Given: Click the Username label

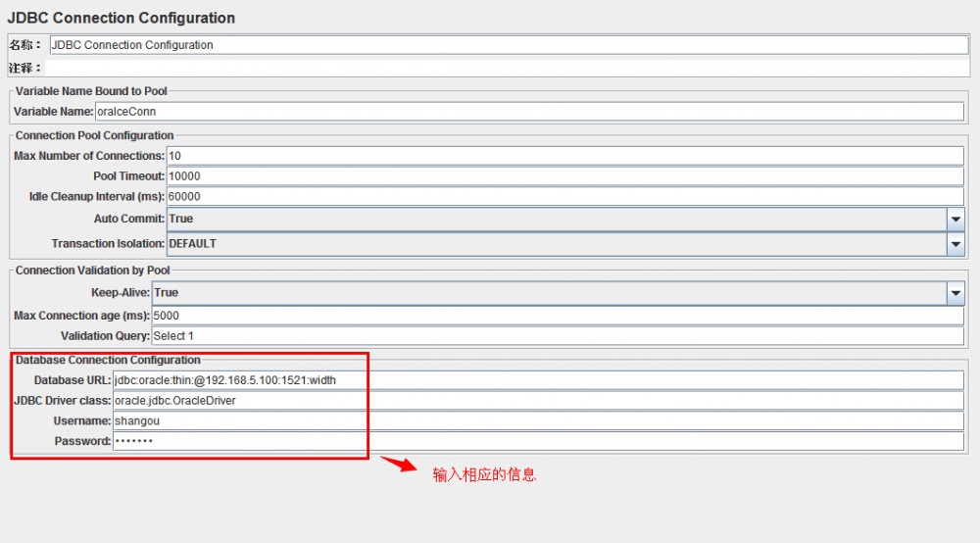Looking at the screenshot, I should (82, 420).
